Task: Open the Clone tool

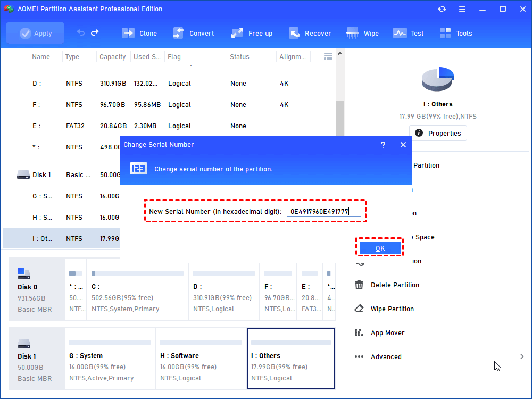Action: [139, 33]
